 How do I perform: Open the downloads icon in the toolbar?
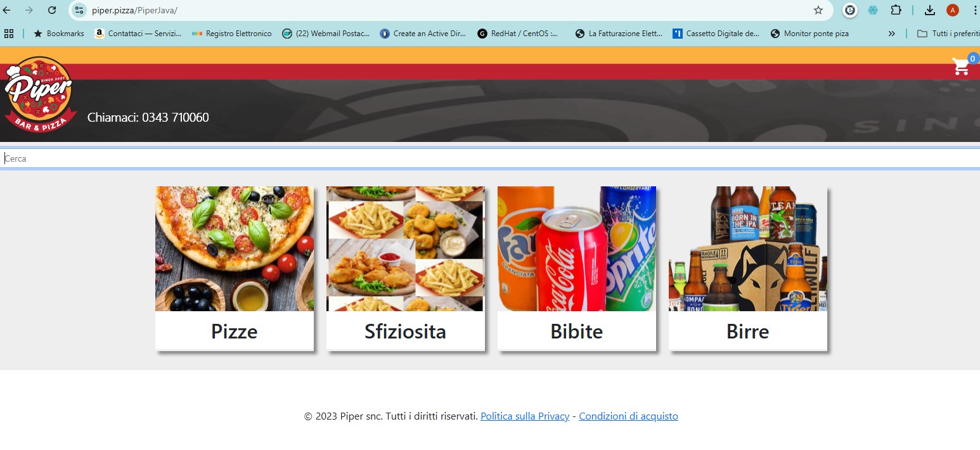click(930, 10)
